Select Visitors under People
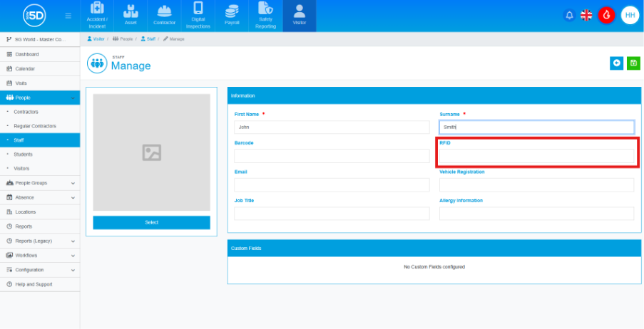Image resolution: width=644 pixels, height=329 pixels. click(40, 169)
